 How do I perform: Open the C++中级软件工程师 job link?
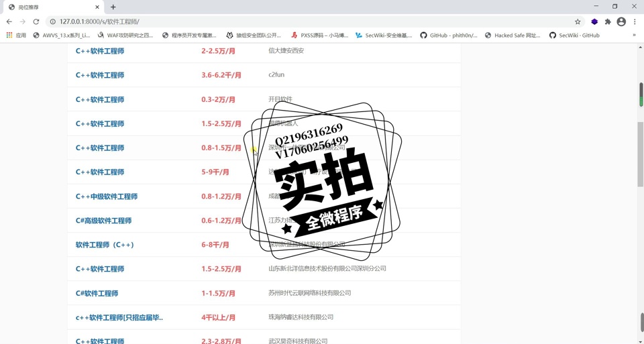point(107,196)
